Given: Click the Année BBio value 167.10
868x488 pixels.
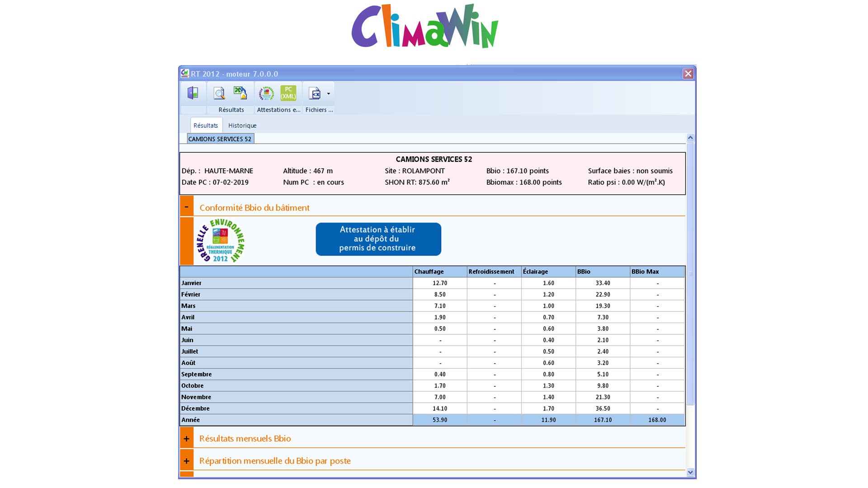Looking at the screenshot, I should pyautogui.click(x=603, y=420).
